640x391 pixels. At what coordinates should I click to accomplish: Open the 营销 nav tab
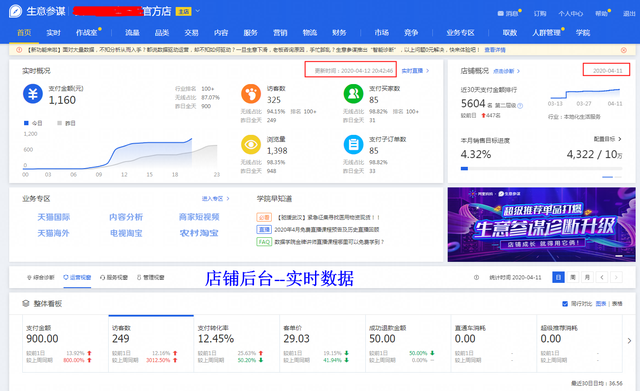(280, 33)
